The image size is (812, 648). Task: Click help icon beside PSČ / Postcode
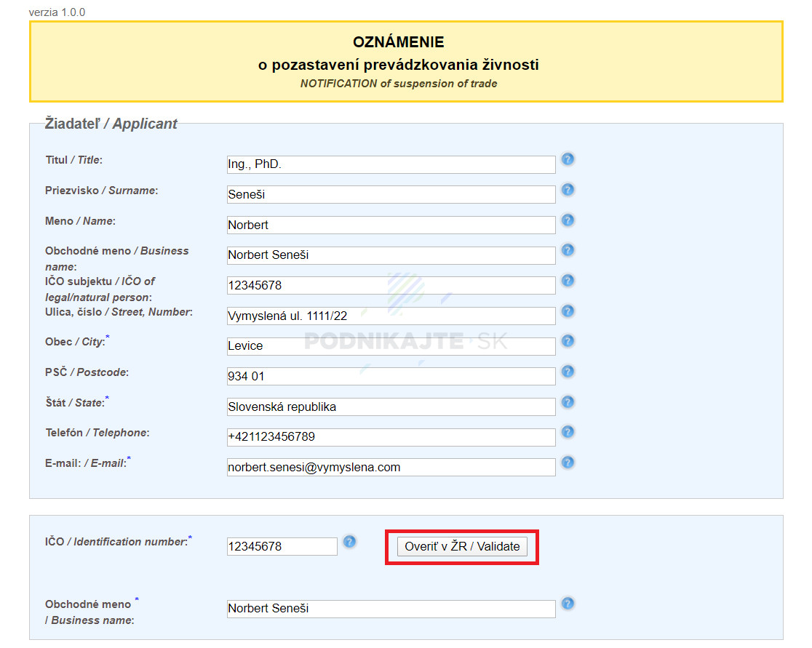(x=568, y=372)
